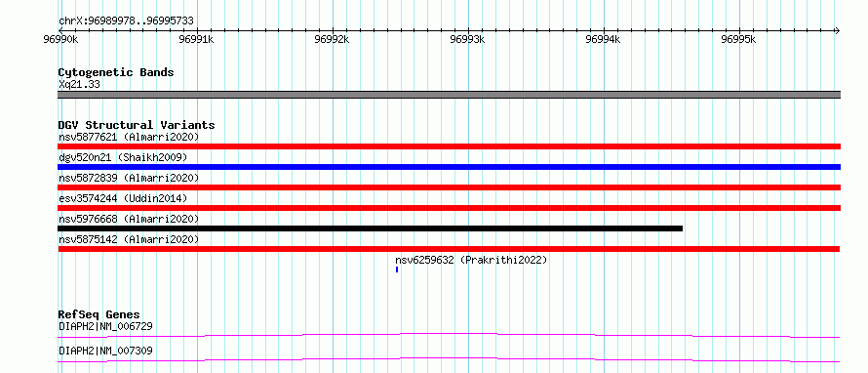
Task: Click the magenta DIAPH2 NM_007309 transcript line
Action: coord(449,359)
